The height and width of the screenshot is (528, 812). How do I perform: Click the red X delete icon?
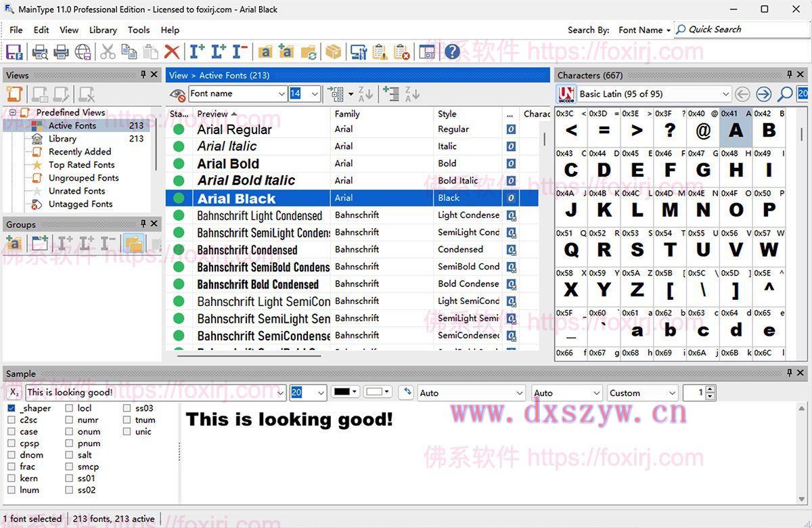(172, 51)
